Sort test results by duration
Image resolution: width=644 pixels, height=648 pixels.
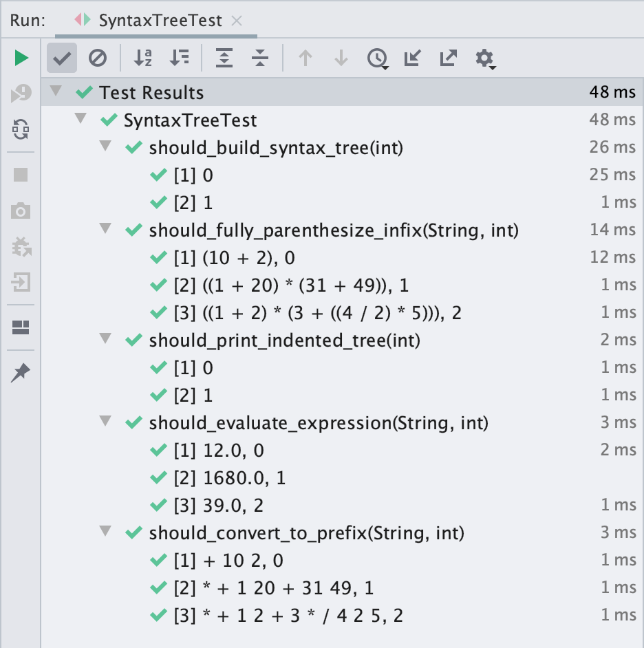tap(179, 58)
